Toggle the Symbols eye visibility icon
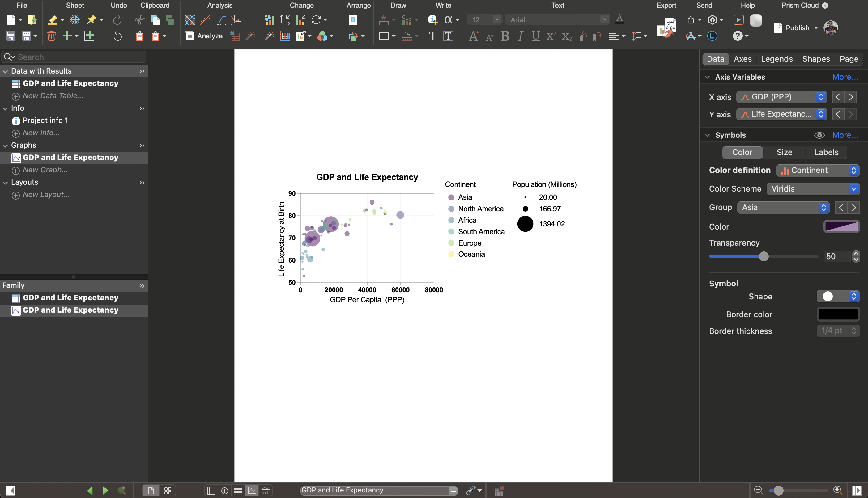This screenshot has width=868, height=498. coord(819,135)
